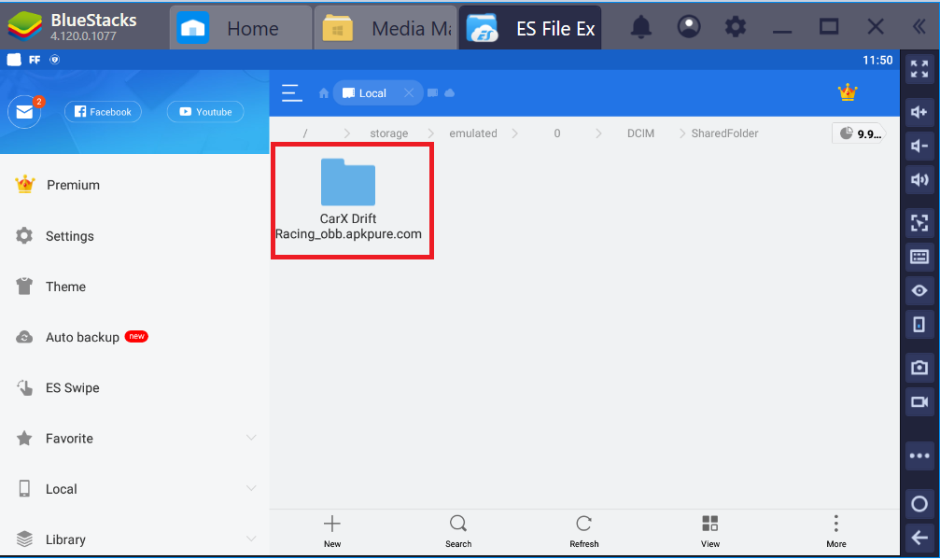Create a new item with New button
The image size is (940, 560).
[332, 531]
